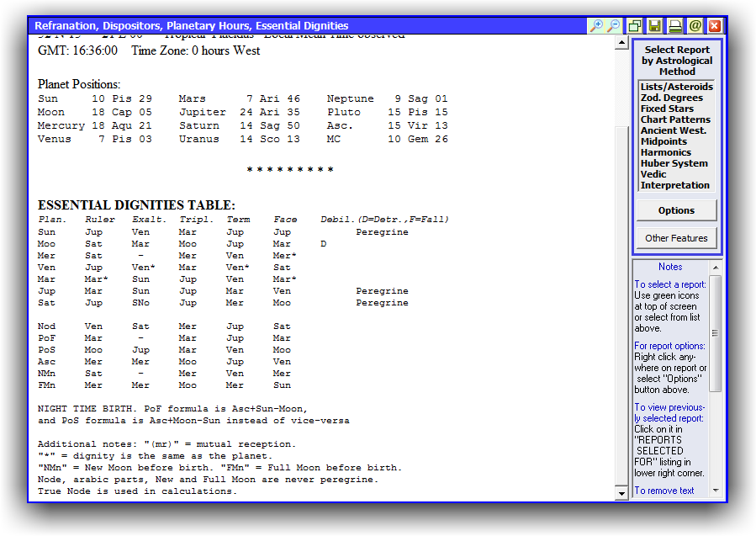Select Interpretation from method list
Image resolution: width=756 pixels, height=536 pixels.
click(674, 185)
